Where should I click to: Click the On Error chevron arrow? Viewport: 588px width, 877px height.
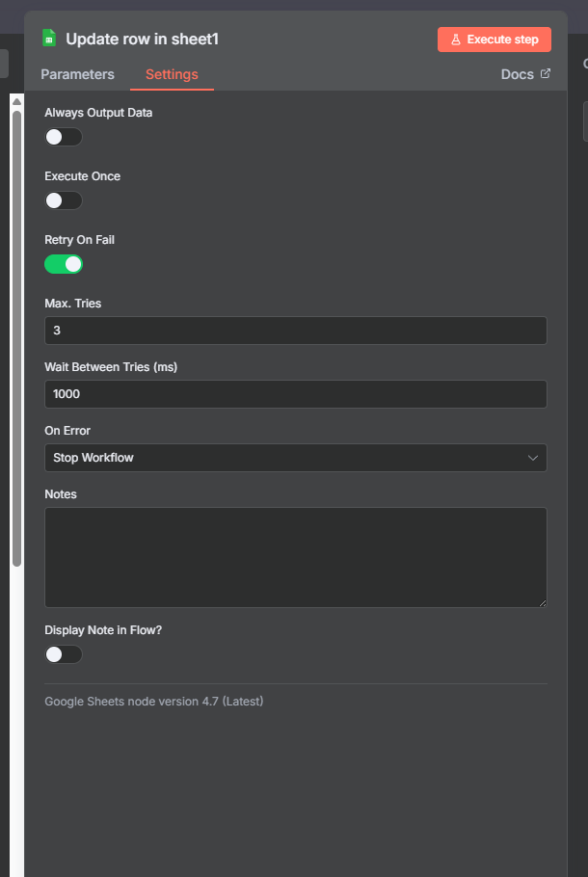[x=533, y=458]
